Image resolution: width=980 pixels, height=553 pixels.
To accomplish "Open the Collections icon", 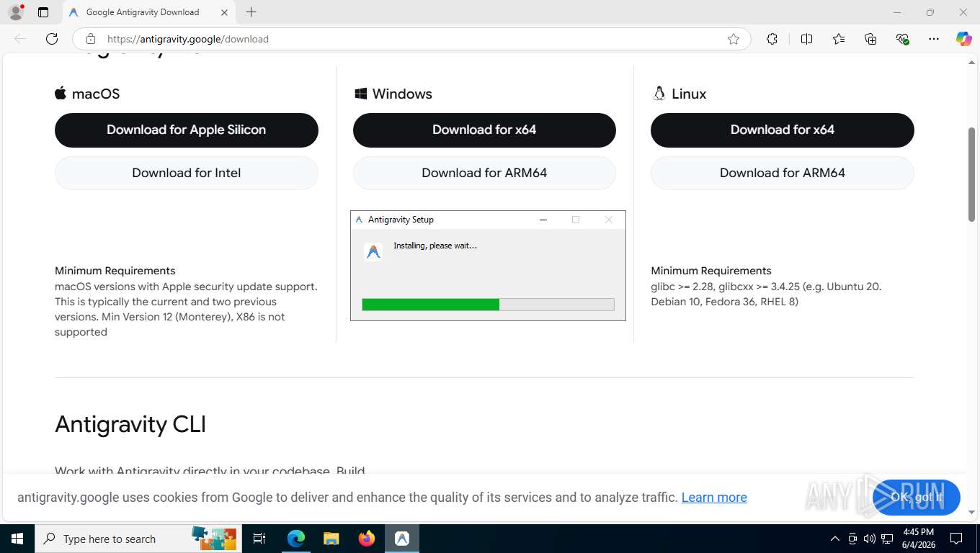I will (870, 39).
